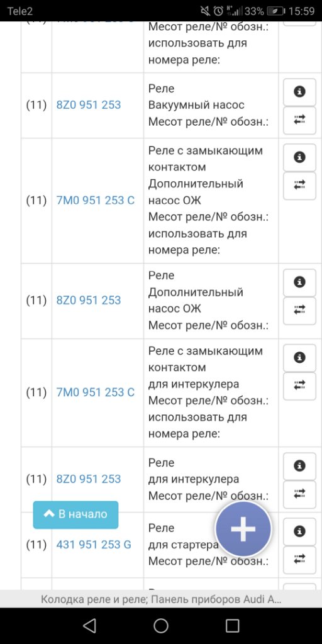
Task: Show replacements for vacuum pump relay row
Action: pyautogui.click(x=300, y=120)
